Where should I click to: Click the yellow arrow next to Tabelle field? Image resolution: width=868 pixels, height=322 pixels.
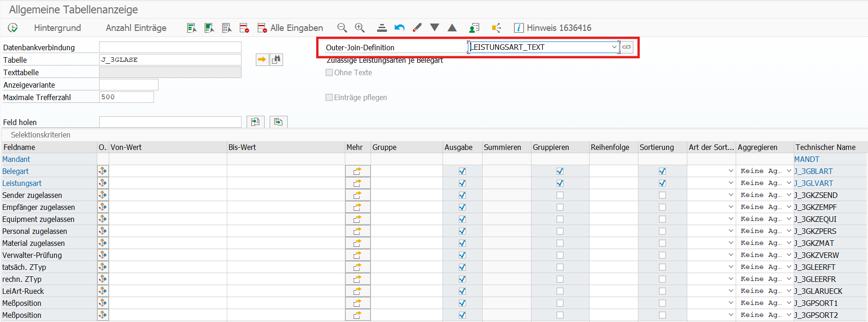tap(262, 60)
